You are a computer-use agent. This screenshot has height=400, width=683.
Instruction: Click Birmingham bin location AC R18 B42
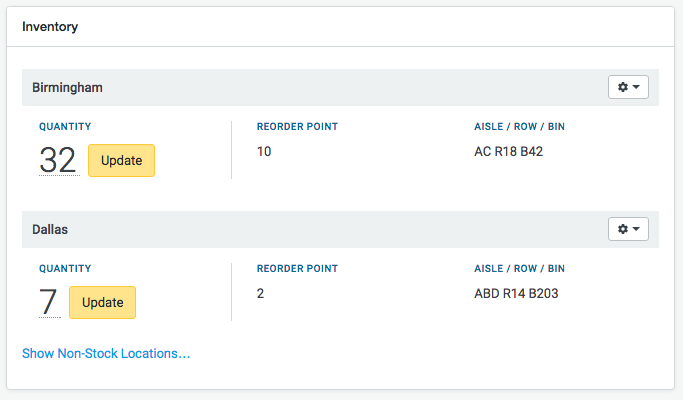tap(508, 152)
